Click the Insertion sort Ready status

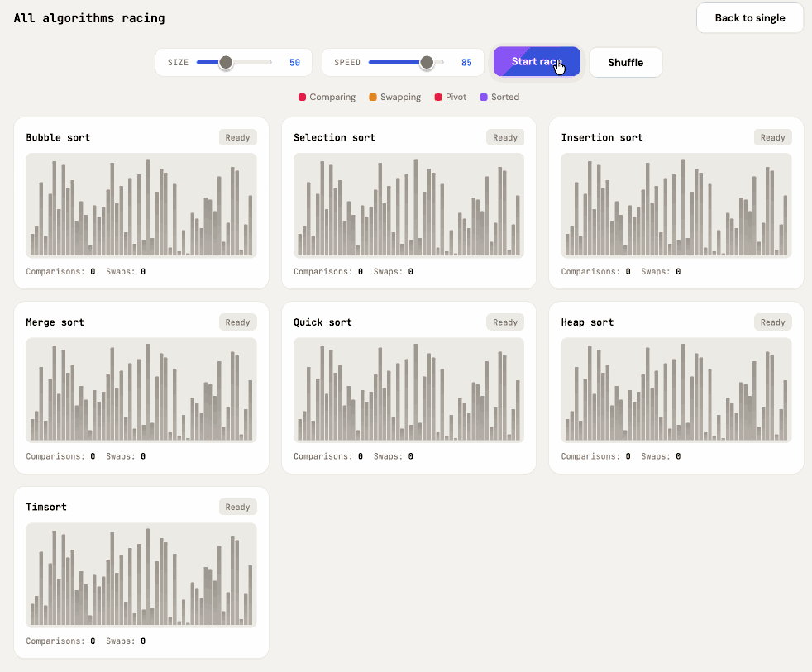tap(772, 137)
